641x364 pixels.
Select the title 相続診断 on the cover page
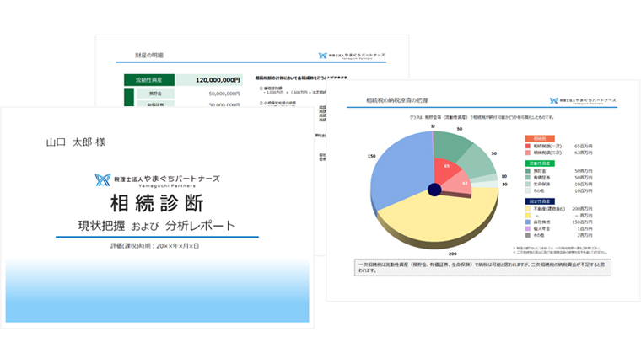pyautogui.click(x=157, y=203)
